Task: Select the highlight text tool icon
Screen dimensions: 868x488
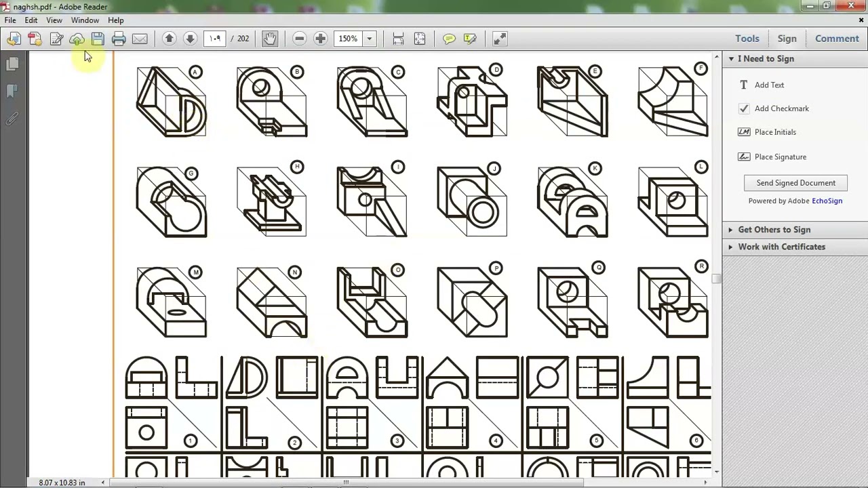Action: click(470, 39)
